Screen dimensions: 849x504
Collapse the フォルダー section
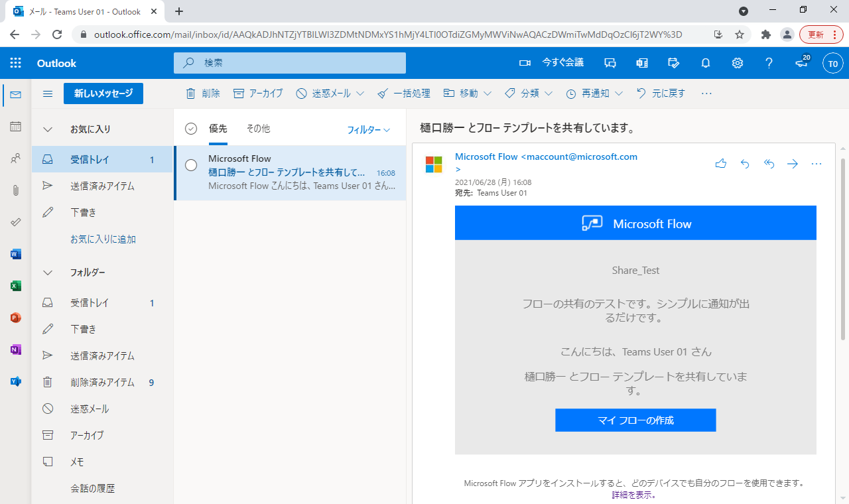click(x=48, y=273)
